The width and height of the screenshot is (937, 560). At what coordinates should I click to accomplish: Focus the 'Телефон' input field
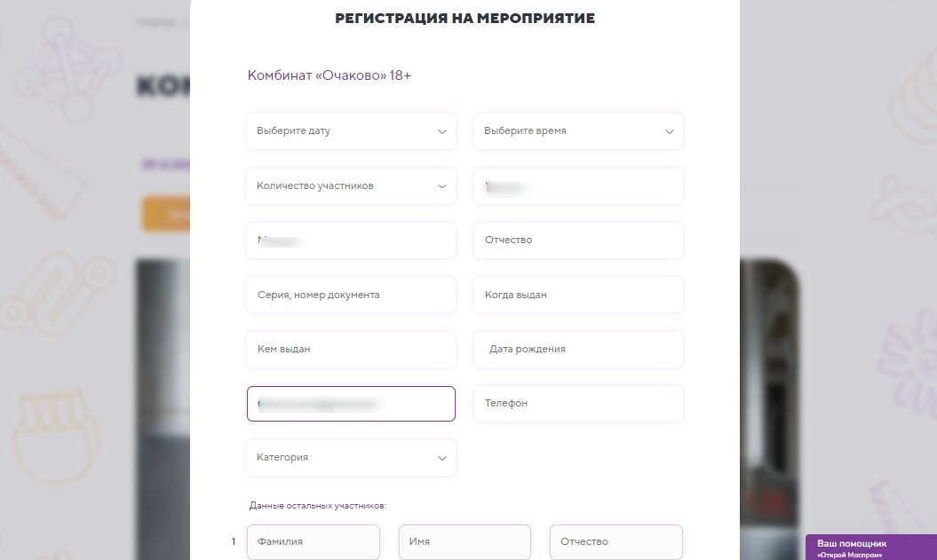point(578,403)
